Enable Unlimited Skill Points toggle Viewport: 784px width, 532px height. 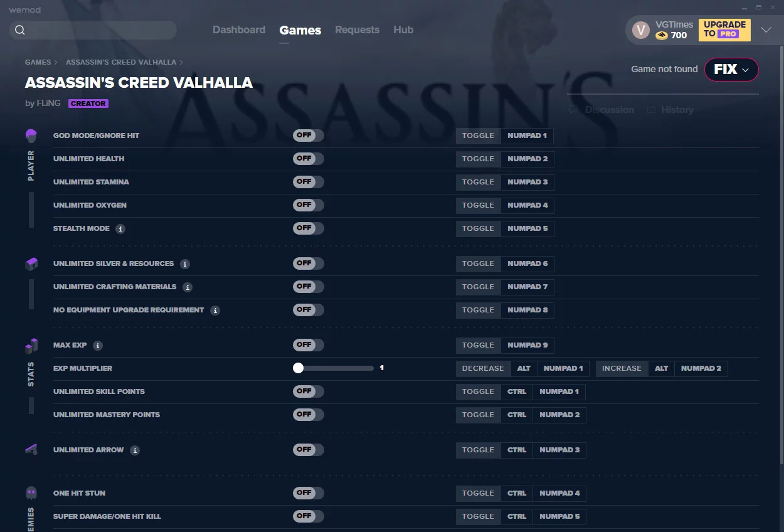(x=309, y=391)
